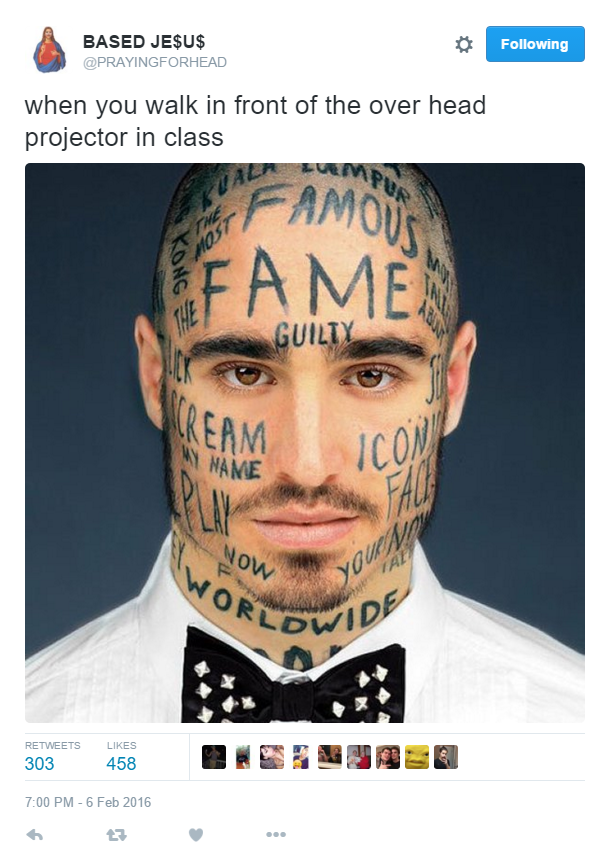Select the liker avatar showing two men

pos(388,757)
